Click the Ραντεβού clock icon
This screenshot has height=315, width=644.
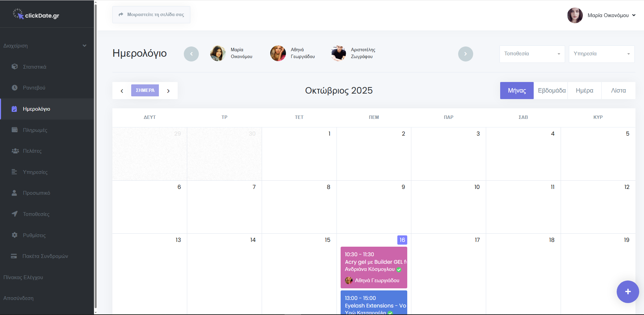click(x=14, y=88)
